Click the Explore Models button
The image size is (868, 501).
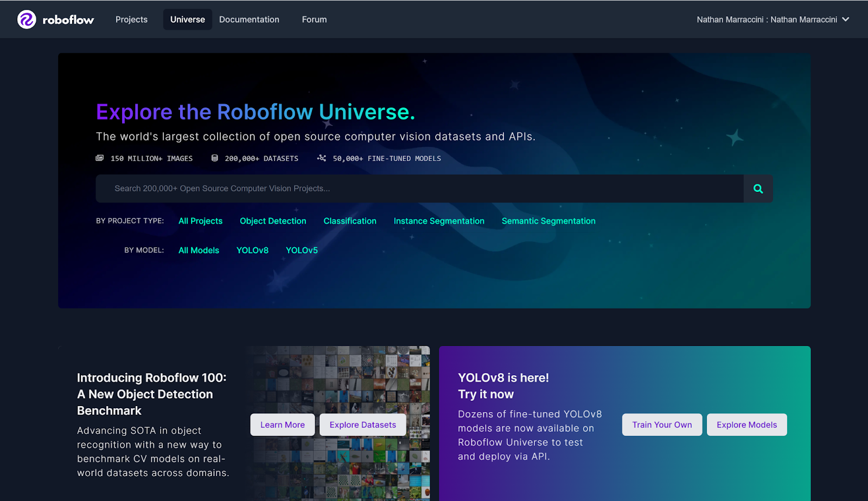[747, 425]
